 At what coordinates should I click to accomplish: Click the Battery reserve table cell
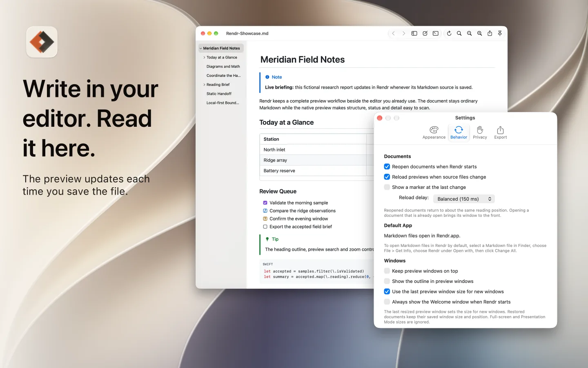313,171
